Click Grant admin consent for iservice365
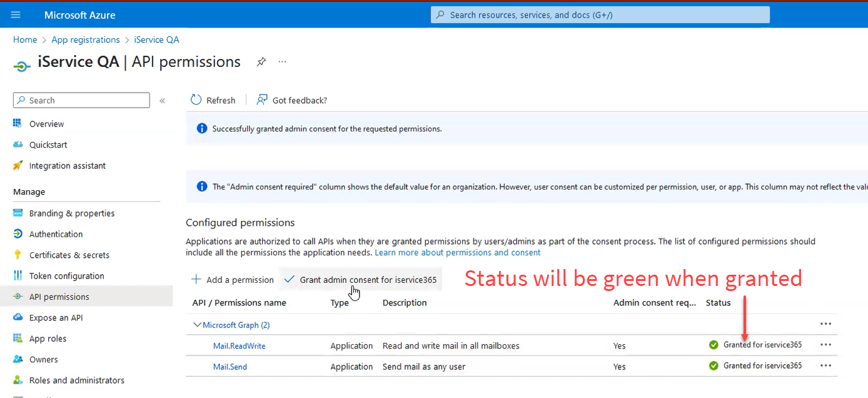Screen dimensions: 868x398 [360, 280]
